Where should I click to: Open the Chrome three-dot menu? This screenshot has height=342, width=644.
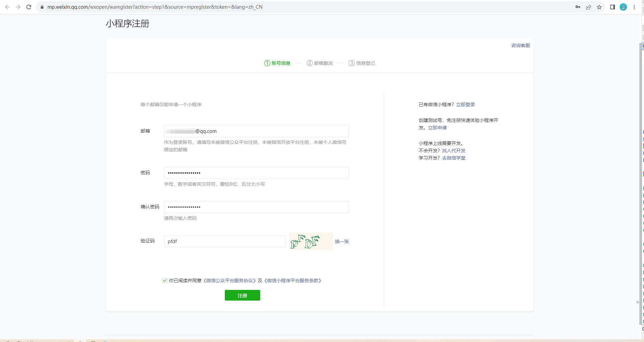tap(634, 7)
